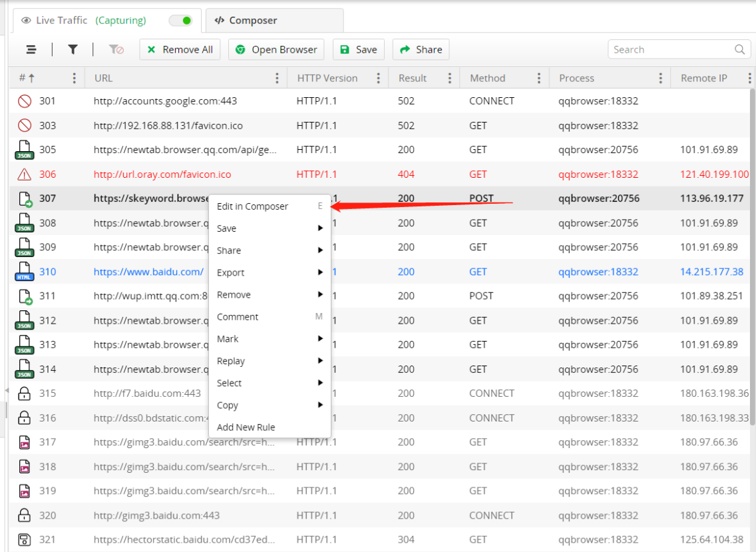756x552 pixels.
Task: Choose Comment from the context menu
Action: coord(270,317)
